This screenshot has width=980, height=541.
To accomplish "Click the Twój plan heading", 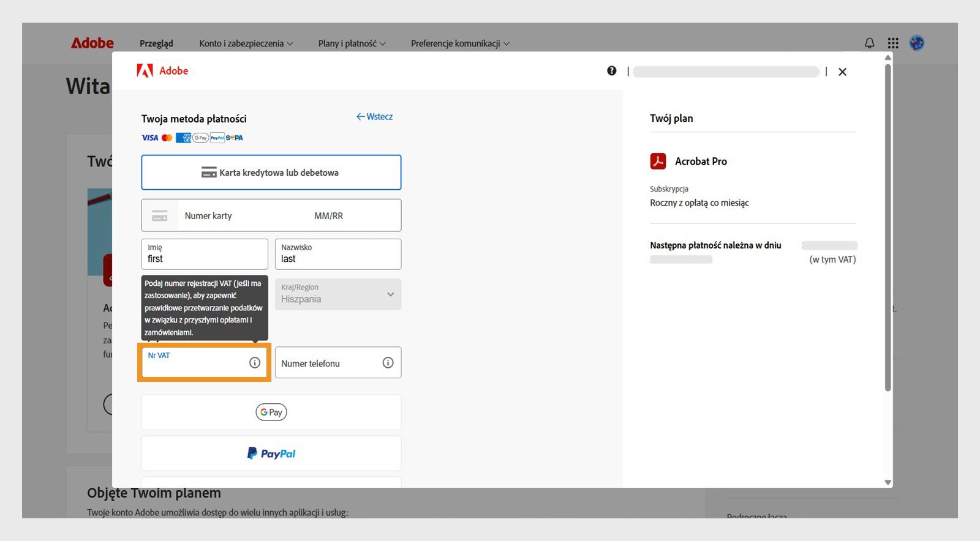I will tap(671, 118).
